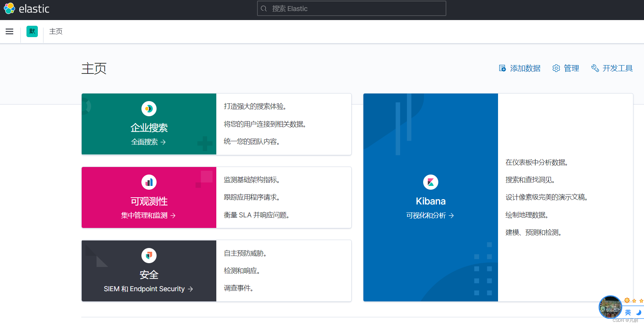Screen dimensions: 644x326
Task: Click the 开发工具 wrench icon
Action: (x=595, y=68)
